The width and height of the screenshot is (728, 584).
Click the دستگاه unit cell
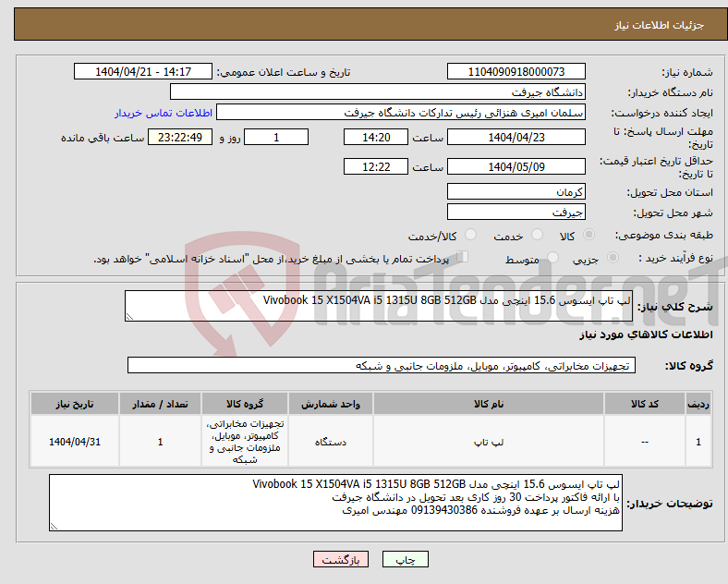click(x=331, y=442)
